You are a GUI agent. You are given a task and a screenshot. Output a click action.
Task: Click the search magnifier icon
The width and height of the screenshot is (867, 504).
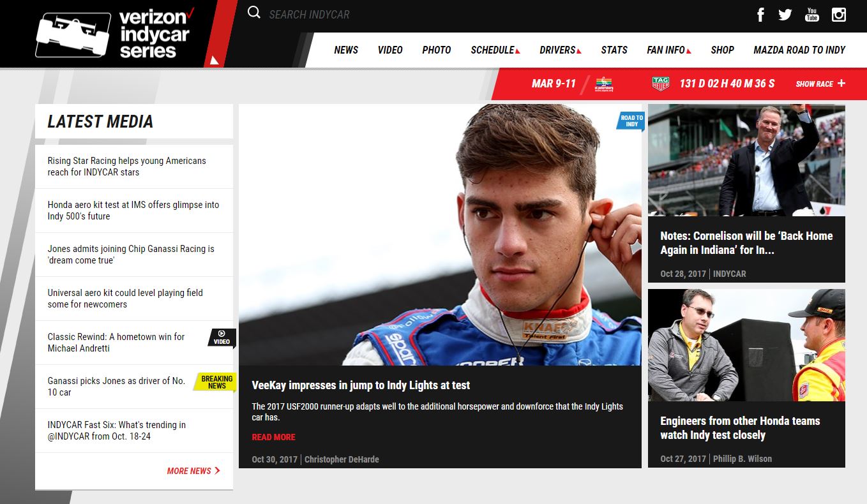[254, 13]
